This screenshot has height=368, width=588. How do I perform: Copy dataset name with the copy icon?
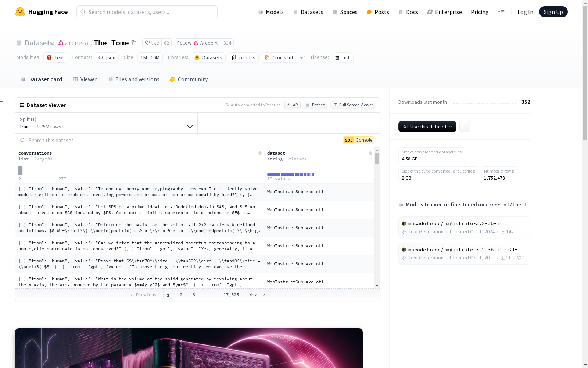tap(134, 43)
